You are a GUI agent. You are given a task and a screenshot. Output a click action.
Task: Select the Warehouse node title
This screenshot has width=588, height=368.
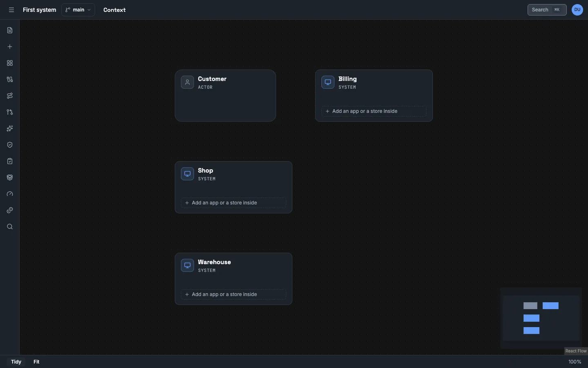click(x=214, y=262)
